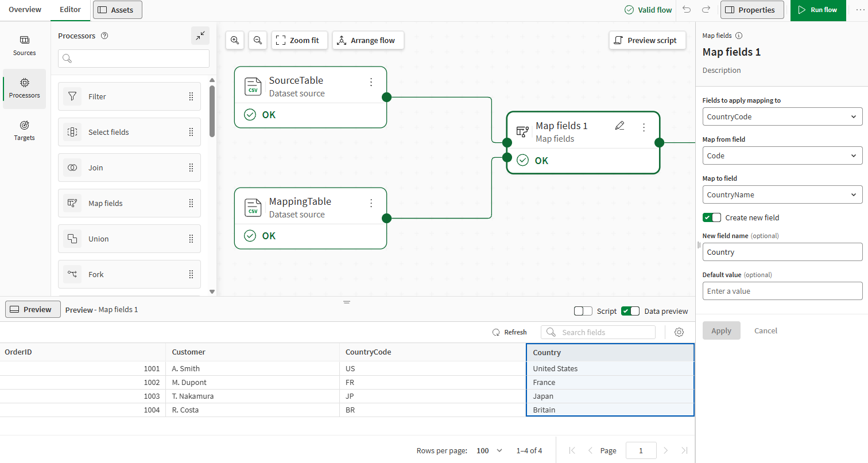Grab the Filter processor drag handle
Screen dimensions: 868x463
coord(191,96)
